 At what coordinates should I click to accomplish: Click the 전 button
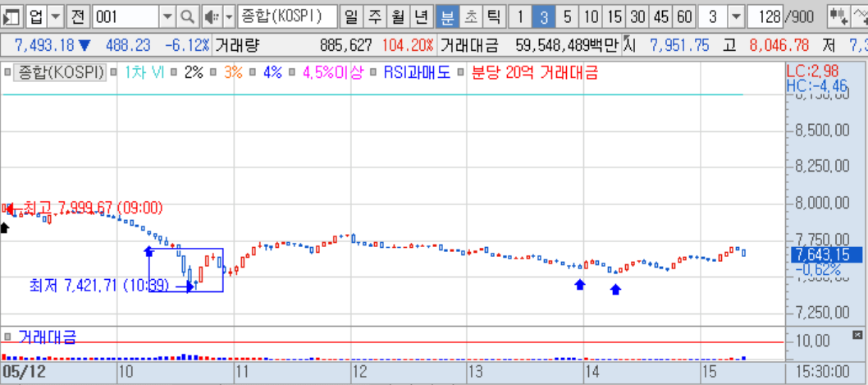click(x=78, y=17)
